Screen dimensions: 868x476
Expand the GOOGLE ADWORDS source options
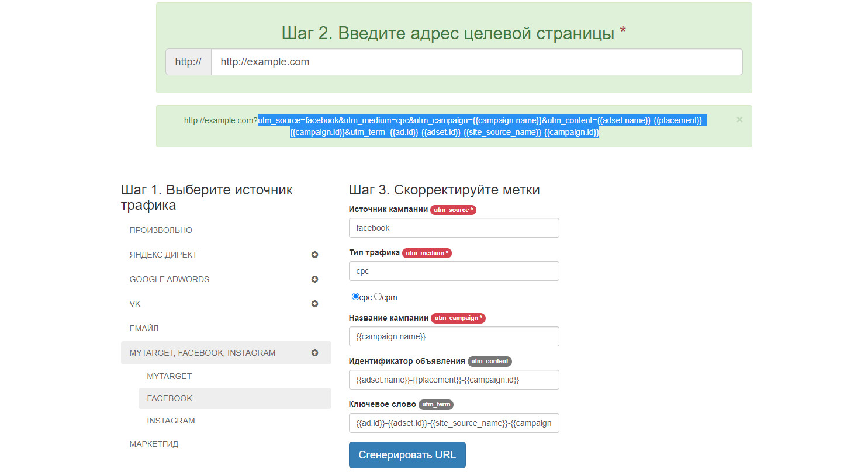(314, 279)
